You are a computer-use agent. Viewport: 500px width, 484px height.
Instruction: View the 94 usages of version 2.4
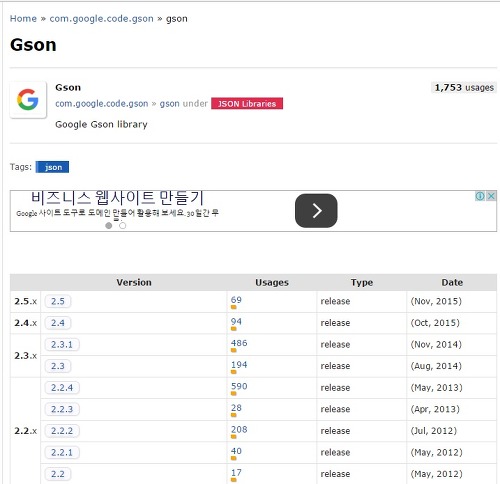236,321
